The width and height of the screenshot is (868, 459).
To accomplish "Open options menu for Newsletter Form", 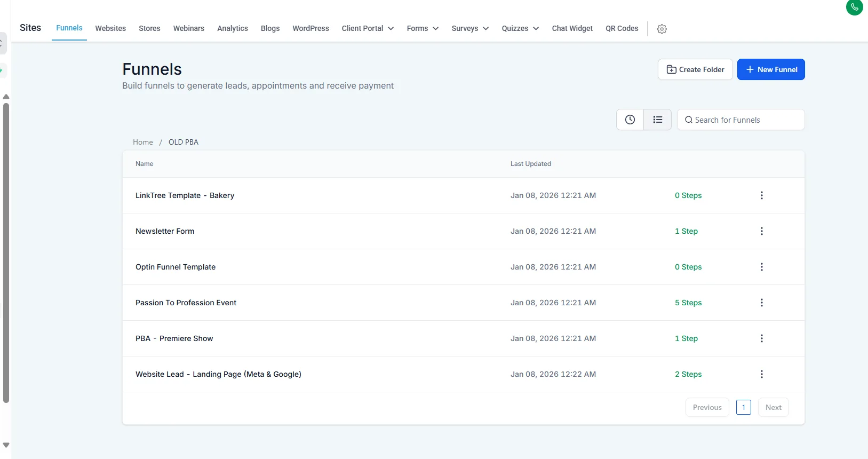I will tap(762, 231).
